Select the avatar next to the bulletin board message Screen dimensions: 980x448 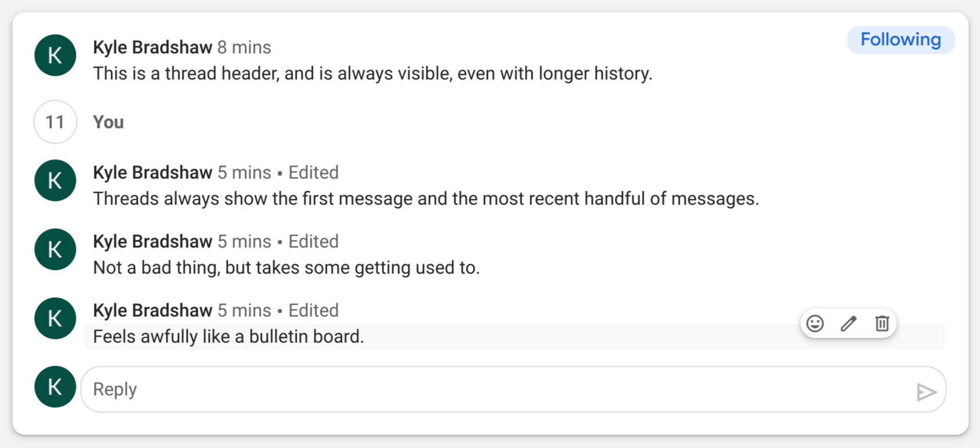click(54, 318)
